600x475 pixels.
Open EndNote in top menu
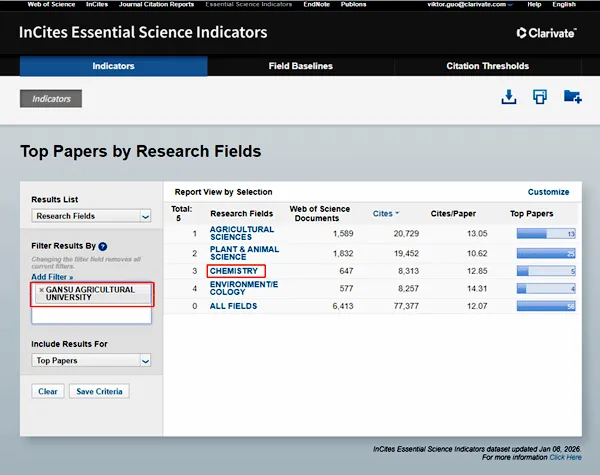pyautogui.click(x=316, y=5)
